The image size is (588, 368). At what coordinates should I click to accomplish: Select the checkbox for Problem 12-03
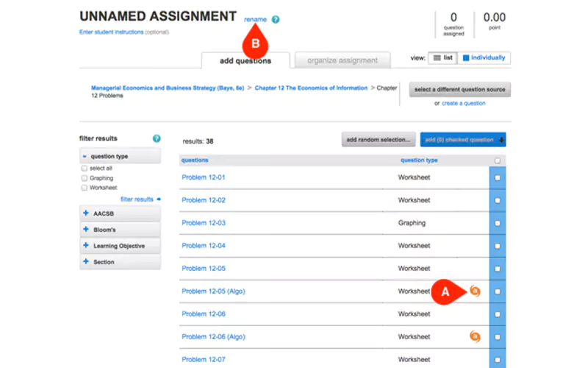tap(498, 223)
